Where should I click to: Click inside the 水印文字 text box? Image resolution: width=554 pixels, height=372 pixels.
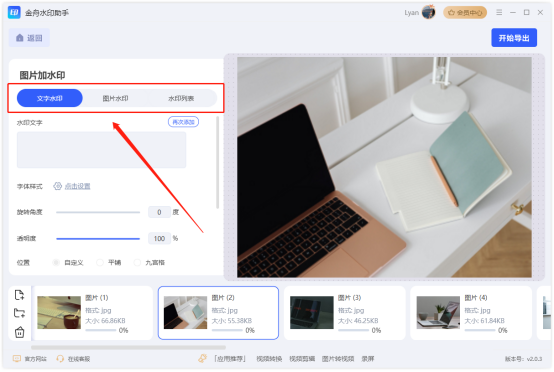(x=101, y=150)
